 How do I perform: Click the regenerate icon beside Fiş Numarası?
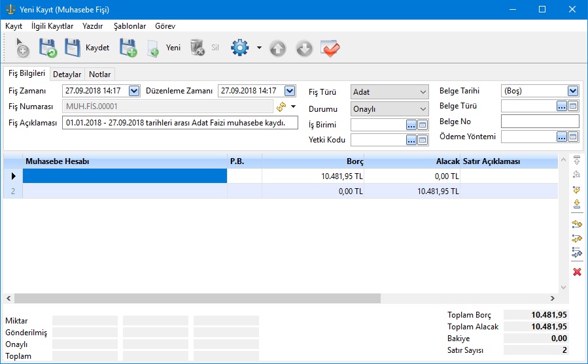click(282, 106)
